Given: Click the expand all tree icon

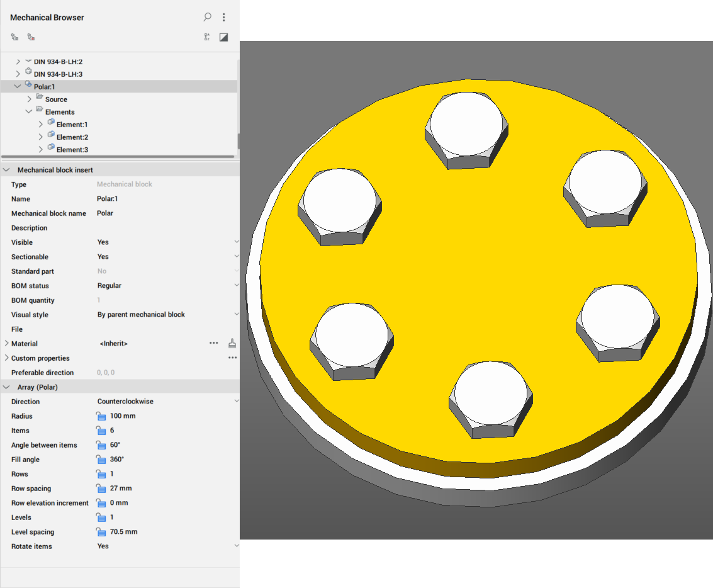Looking at the screenshot, I should 14,37.
